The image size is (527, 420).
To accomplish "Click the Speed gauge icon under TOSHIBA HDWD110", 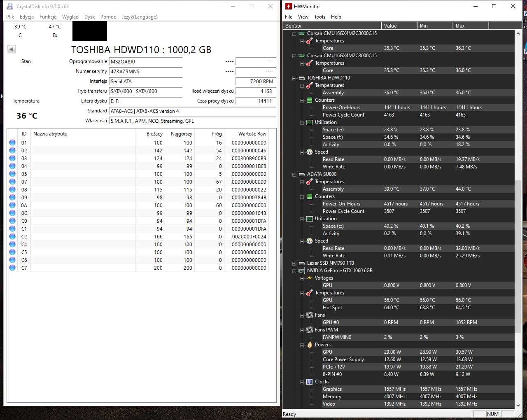I will [x=309, y=152].
